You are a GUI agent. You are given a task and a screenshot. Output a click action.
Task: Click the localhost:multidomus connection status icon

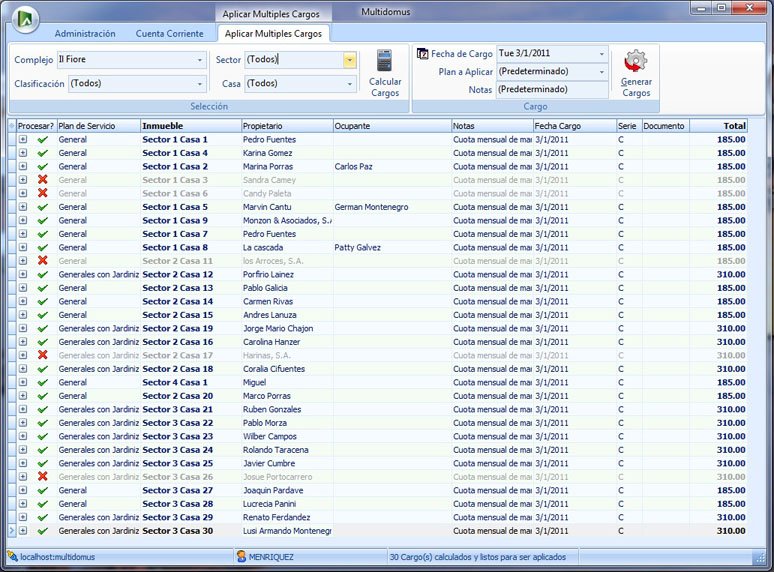click(13, 556)
